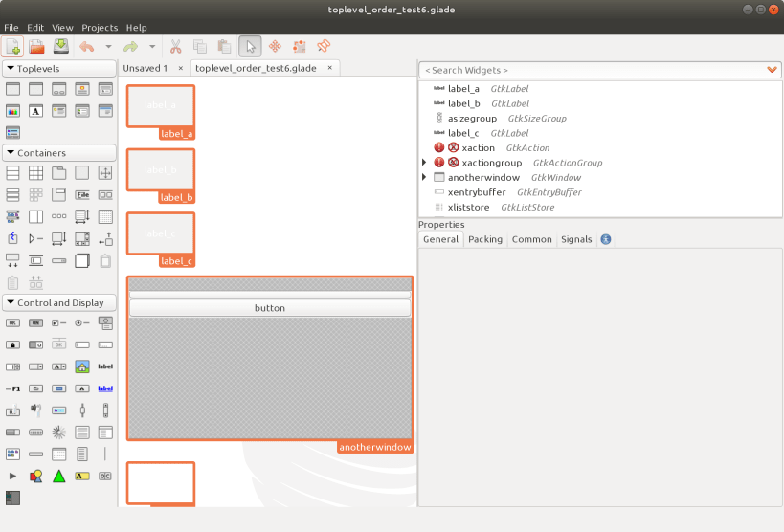
Task: Choose the ON Toggle Button widget
Action: (35, 323)
